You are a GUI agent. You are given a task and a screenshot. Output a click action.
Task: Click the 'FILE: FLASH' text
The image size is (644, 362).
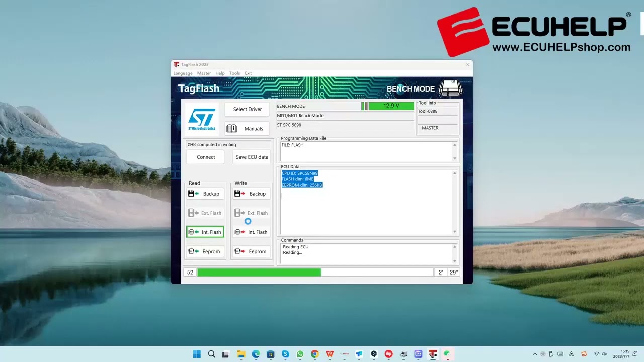pos(292,145)
